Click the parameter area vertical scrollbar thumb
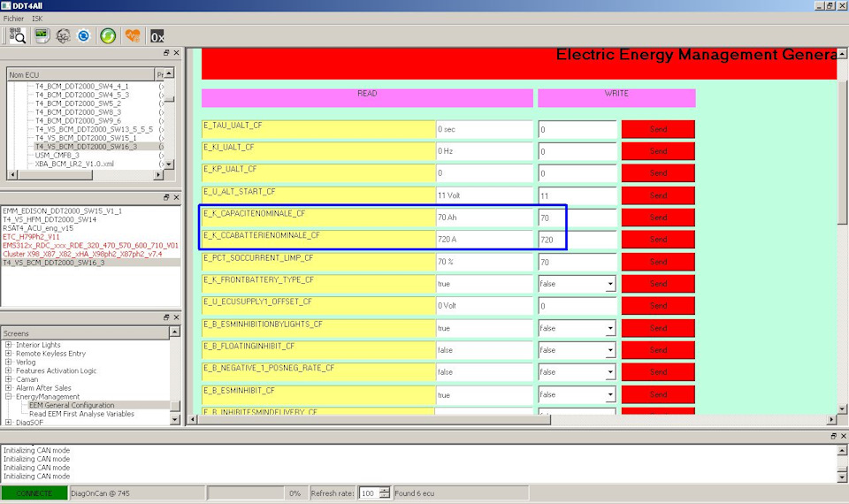Screen dimensions: 849x504 point(842,151)
